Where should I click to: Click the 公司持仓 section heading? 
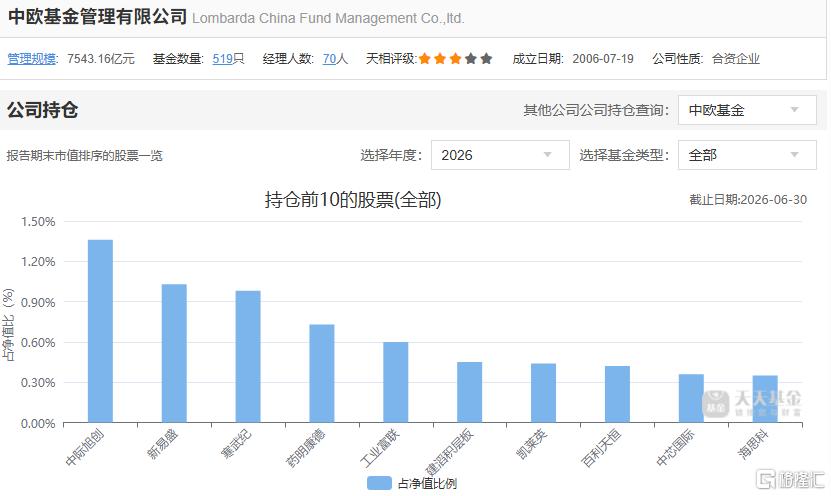(x=42, y=110)
